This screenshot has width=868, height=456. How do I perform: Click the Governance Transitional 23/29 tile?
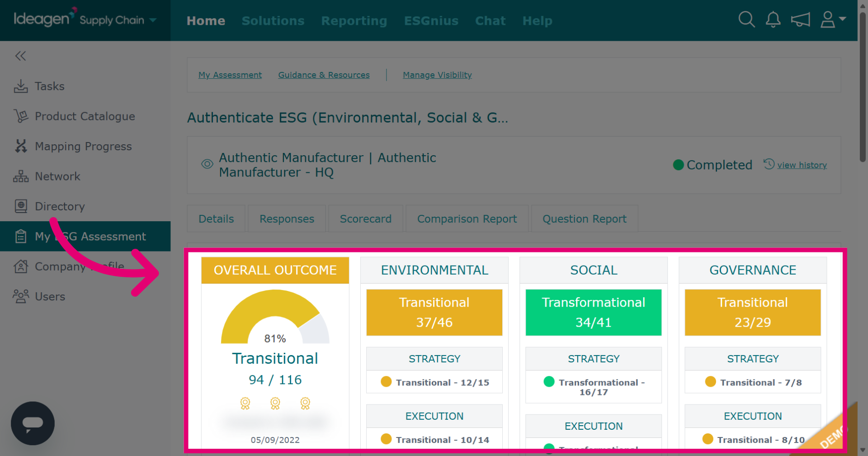coord(752,312)
